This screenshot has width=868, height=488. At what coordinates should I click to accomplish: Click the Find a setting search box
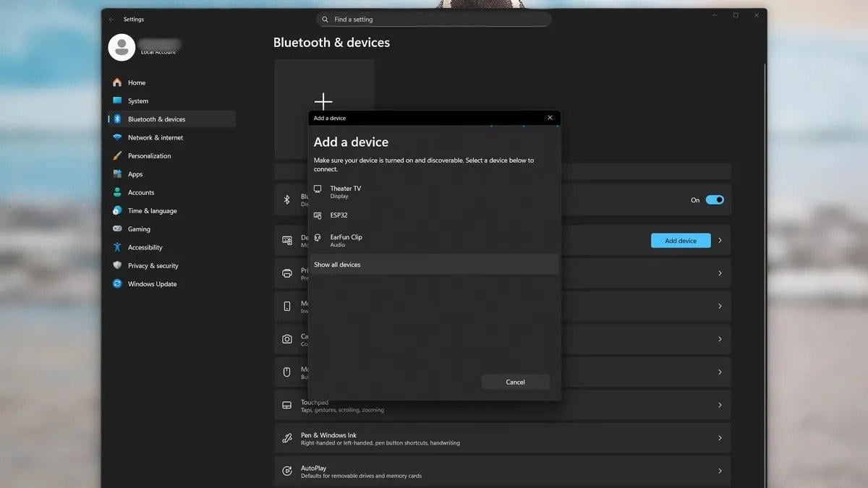434,20
